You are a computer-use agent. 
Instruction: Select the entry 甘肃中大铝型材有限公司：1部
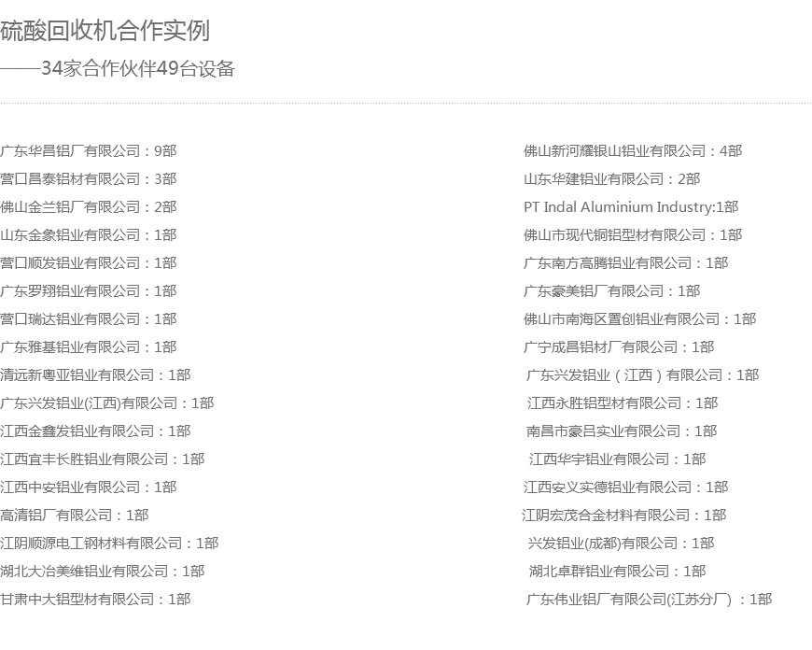[95, 599]
